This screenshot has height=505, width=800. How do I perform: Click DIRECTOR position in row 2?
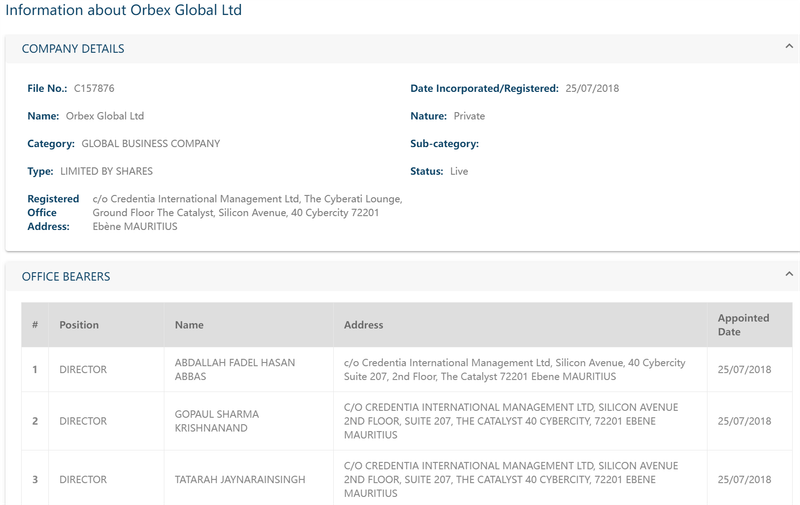83,421
